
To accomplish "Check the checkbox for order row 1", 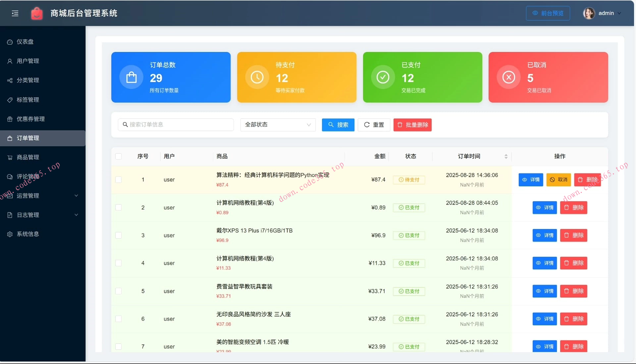I will click(x=119, y=180).
